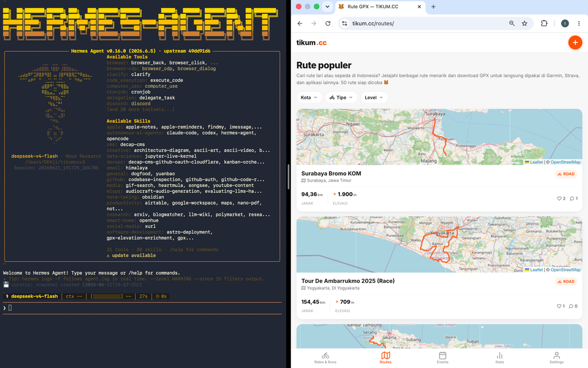This screenshot has height=368, width=588.
Task: Switch to Rides & Runs tab
Action: pyautogui.click(x=325, y=358)
